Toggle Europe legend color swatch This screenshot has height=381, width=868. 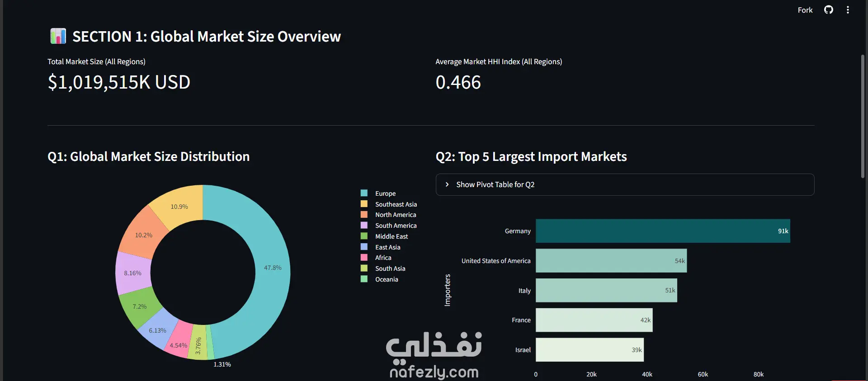click(x=364, y=193)
